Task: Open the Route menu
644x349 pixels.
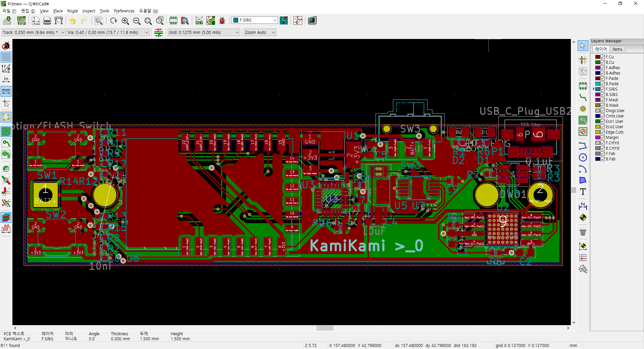Action: (x=72, y=11)
